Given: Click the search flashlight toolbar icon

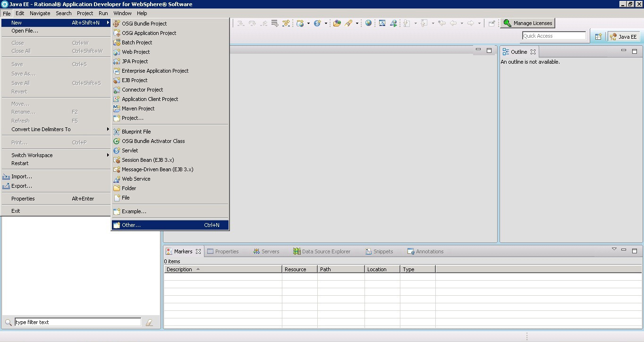Looking at the screenshot, I should coord(349,23).
